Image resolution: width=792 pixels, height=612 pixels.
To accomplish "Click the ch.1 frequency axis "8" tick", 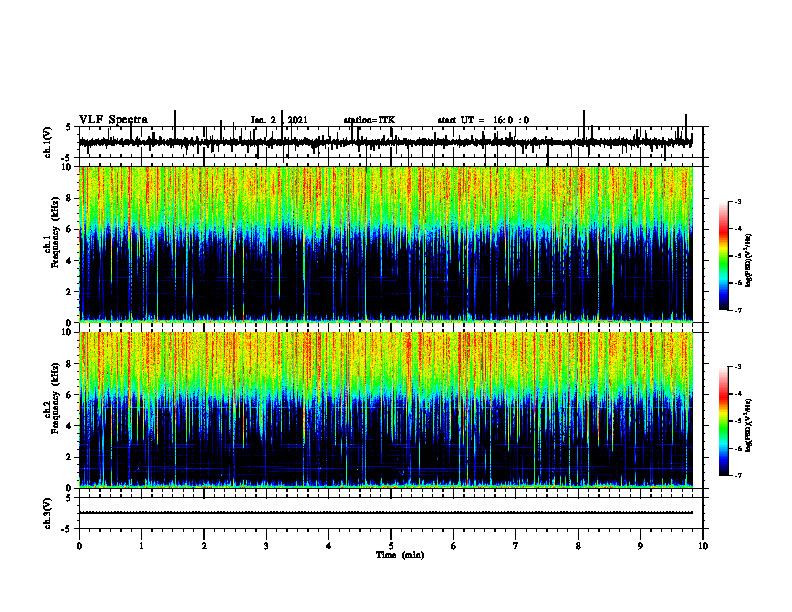I will (70, 198).
